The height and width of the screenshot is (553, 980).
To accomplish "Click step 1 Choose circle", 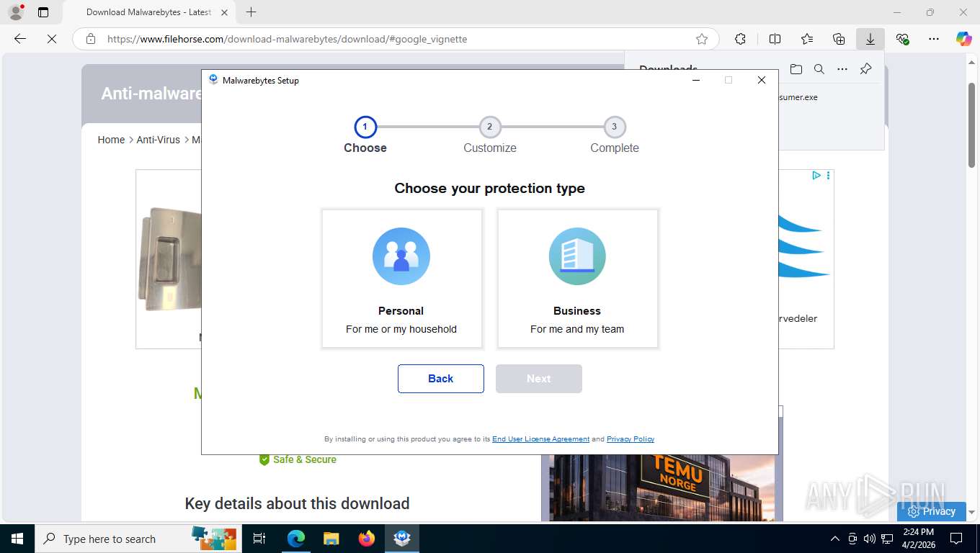I will (x=365, y=127).
